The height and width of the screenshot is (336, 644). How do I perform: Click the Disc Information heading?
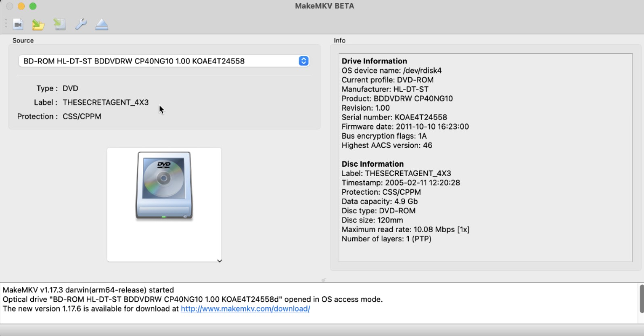372,164
